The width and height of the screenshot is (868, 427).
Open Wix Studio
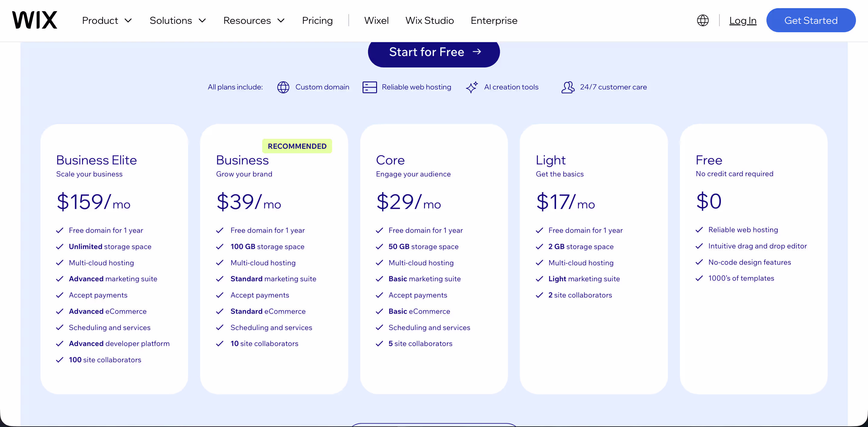pos(429,20)
